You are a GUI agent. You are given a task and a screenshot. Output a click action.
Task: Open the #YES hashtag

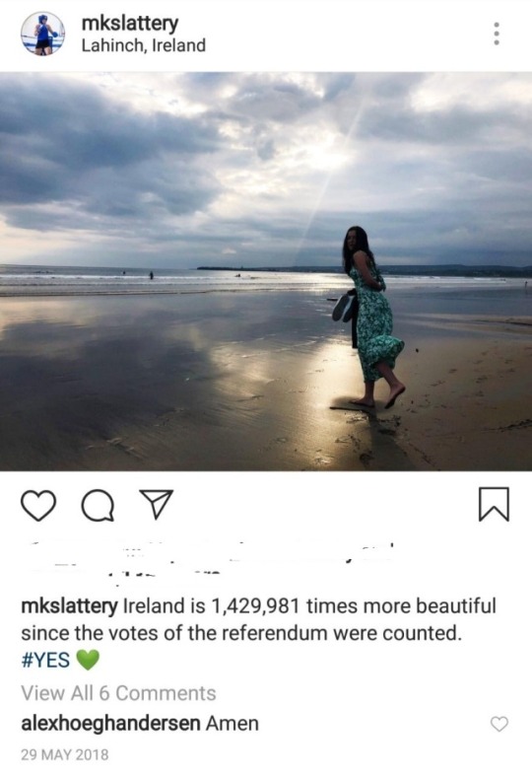coord(45,660)
